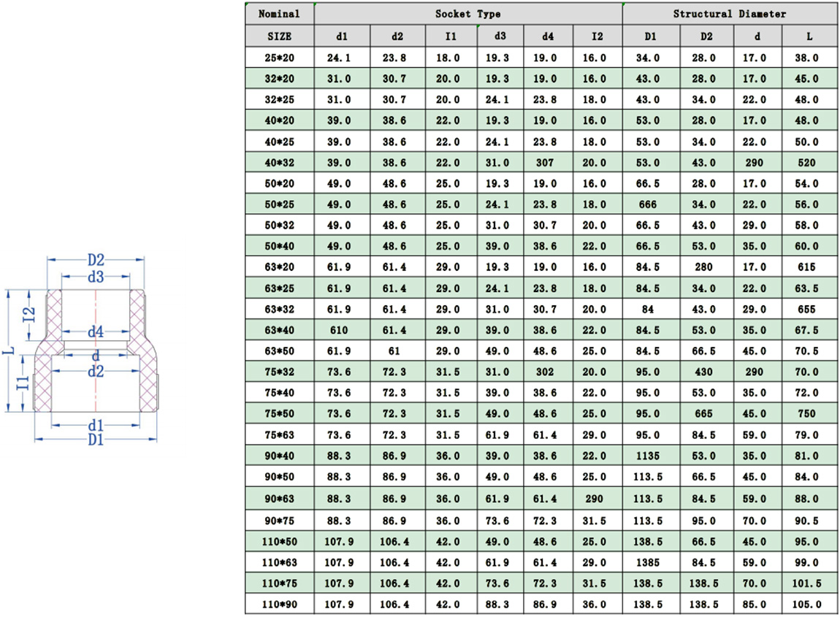Click the 'L' column header in table
840x617 pixels.
(809, 36)
